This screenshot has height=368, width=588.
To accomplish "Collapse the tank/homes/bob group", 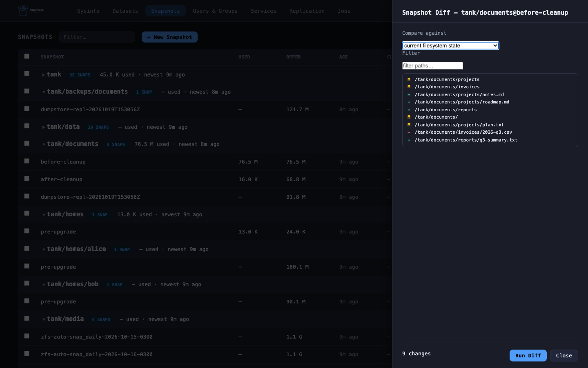I will click(x=44, y=285).
